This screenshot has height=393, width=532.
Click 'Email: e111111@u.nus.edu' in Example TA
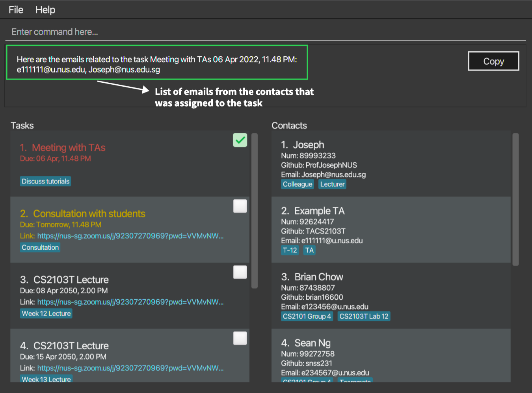[322, 241]
